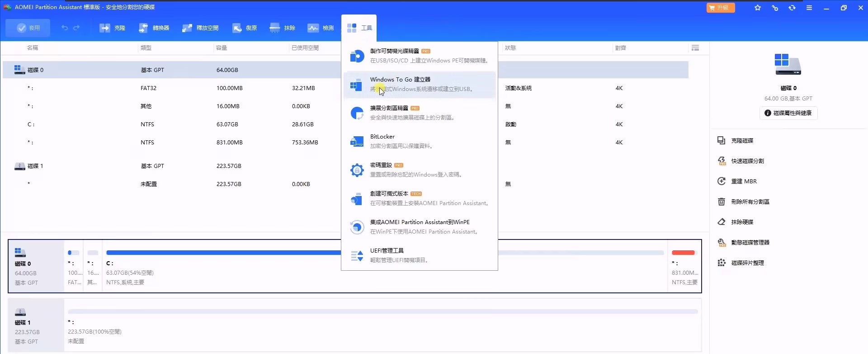868x354 pixels.
Task: Click the password reset gear icon
Action: [357, 170]
